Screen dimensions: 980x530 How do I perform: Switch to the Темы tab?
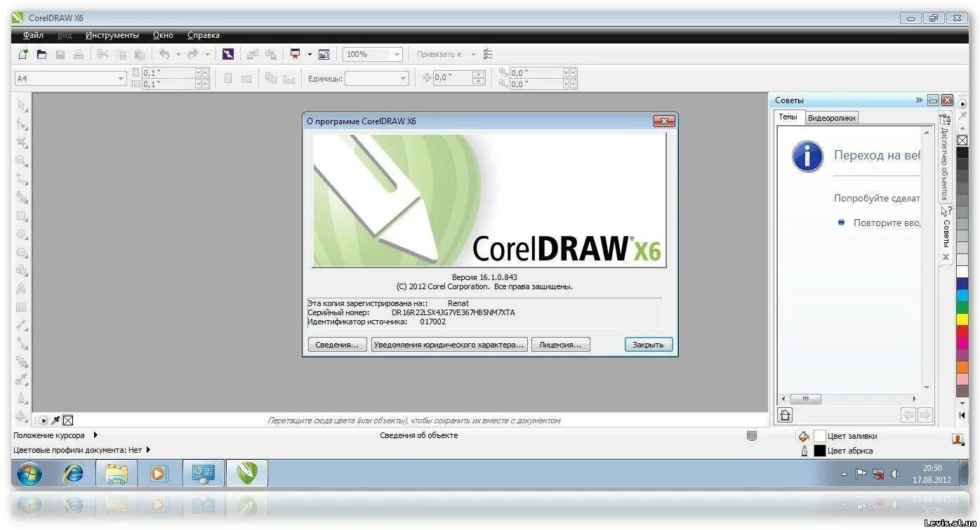pyautogui.click(x=788, y=117)
